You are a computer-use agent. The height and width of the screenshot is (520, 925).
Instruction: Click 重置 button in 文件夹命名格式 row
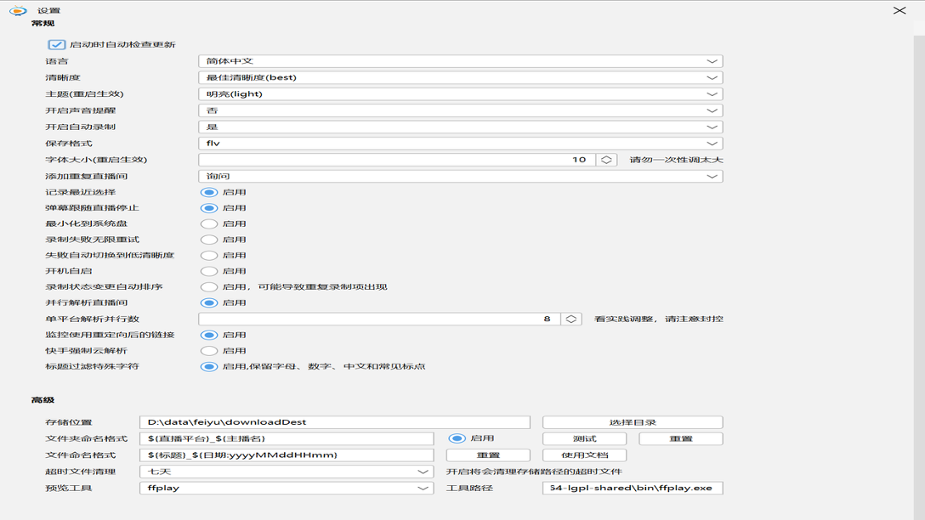click(681, 439)
